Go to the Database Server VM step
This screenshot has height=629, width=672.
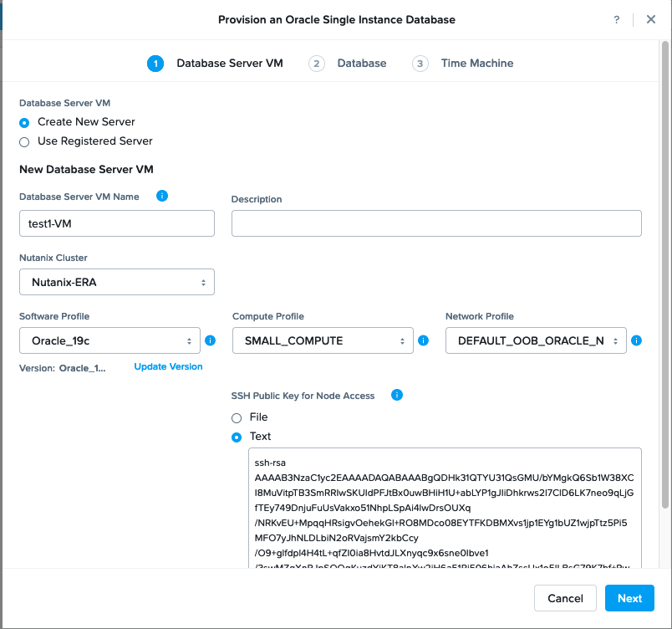tap(230, 64)
